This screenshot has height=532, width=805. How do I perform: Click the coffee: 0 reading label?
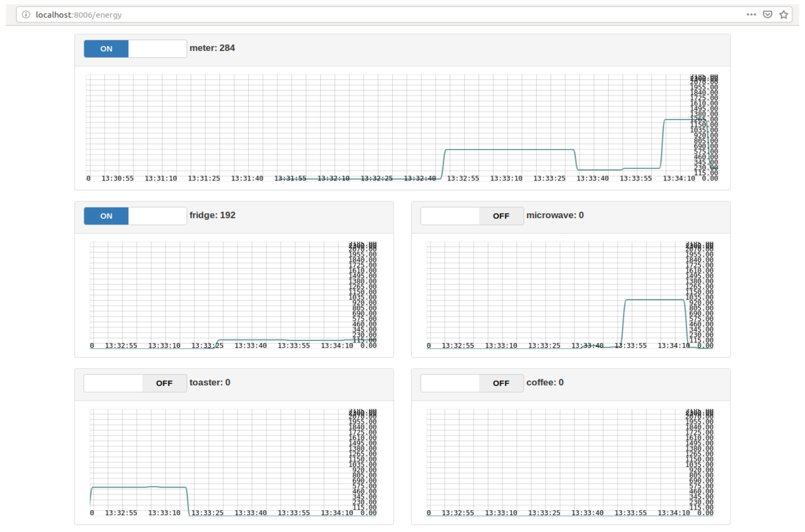(x=545, y=382)
